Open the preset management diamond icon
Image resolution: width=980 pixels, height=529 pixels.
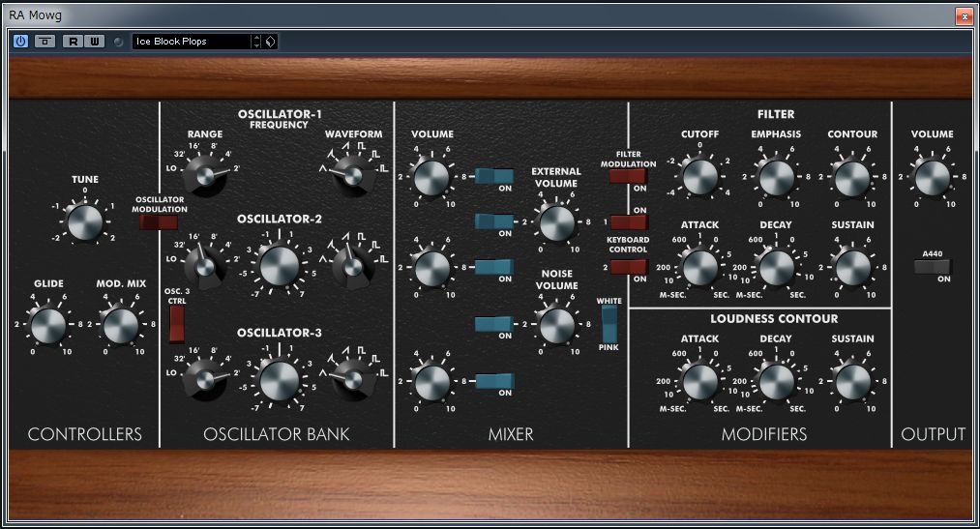(270, 42)
